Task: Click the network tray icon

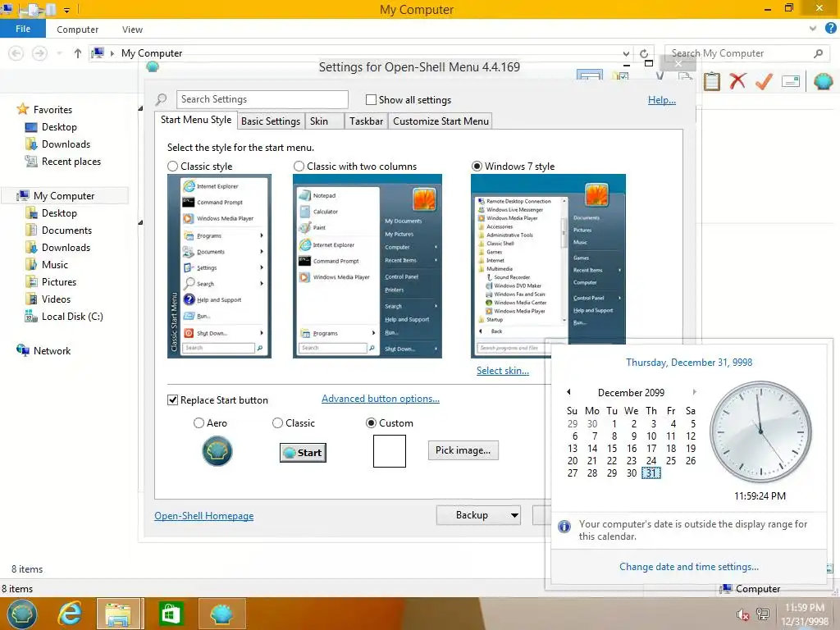Action: point(763,614)
